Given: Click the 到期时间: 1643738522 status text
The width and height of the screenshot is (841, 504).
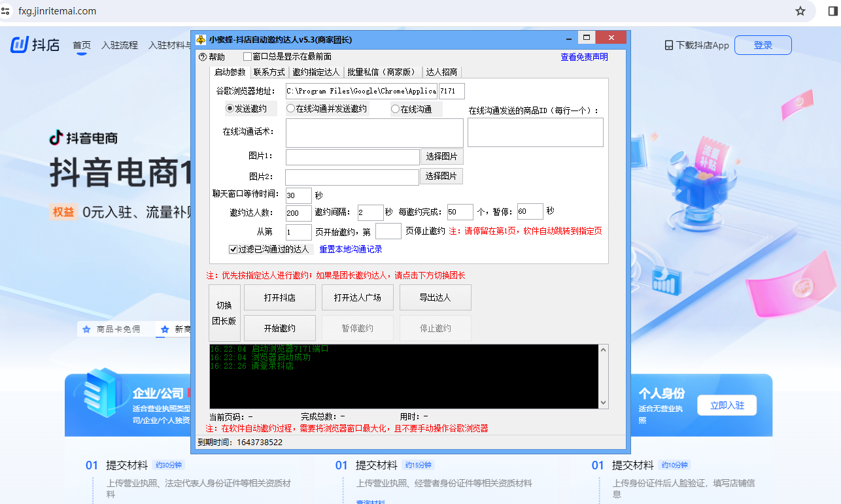Looking at the screenshot, I should pyautogui.click(x=240, y=443).
